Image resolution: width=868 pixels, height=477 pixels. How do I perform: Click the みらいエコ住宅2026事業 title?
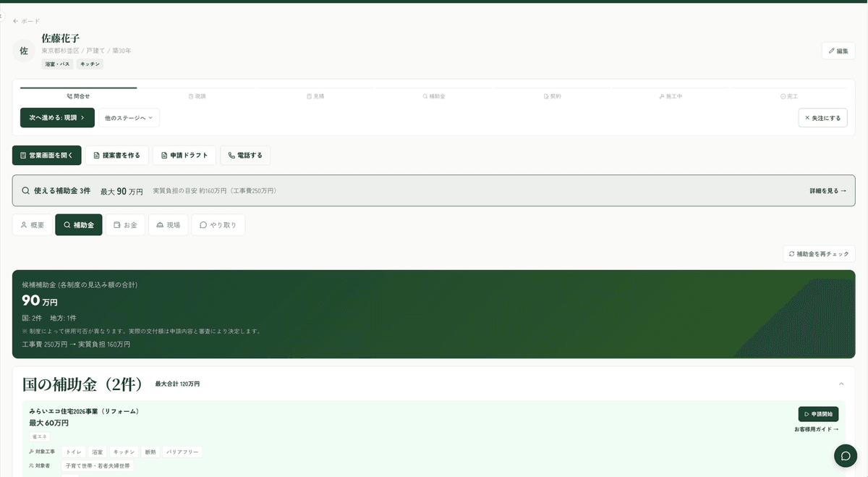click(84, 411)
